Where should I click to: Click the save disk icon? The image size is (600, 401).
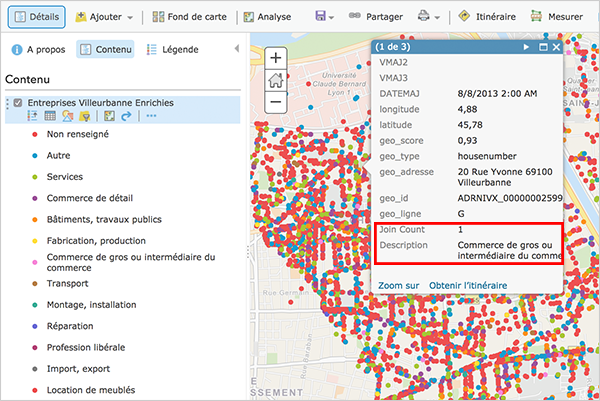320,16
